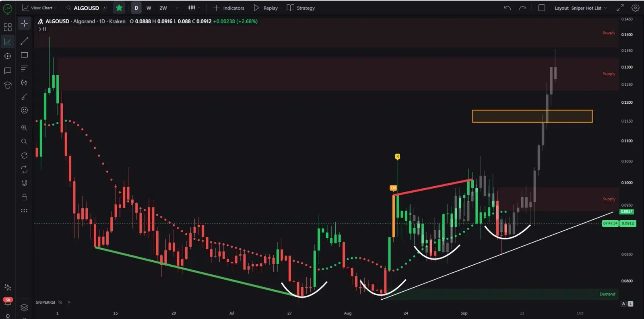Toggle log scale with the L button
This screenshot has height=319, width=644.
pos(630,304)
